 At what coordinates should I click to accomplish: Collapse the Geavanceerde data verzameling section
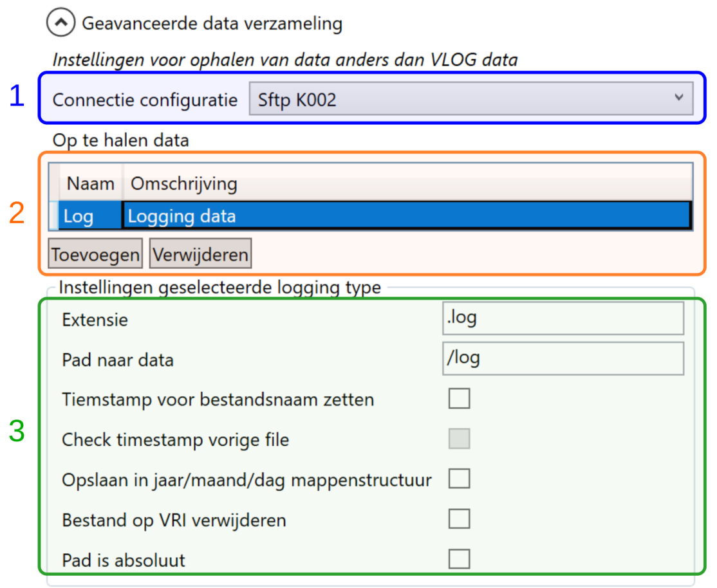pos(61,23)
